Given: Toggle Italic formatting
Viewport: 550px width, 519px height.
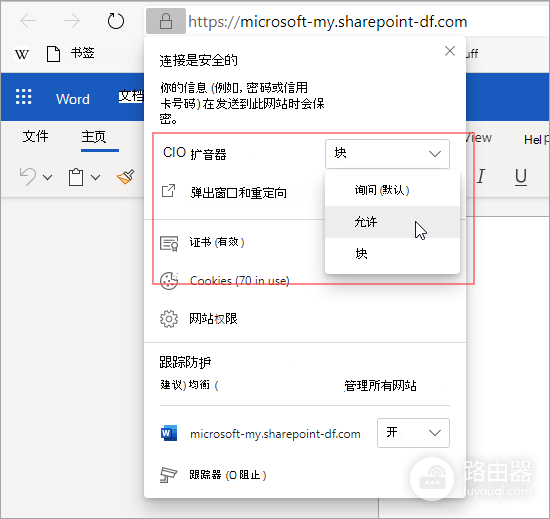Looking at the screenshot, I should pos(481,176).
